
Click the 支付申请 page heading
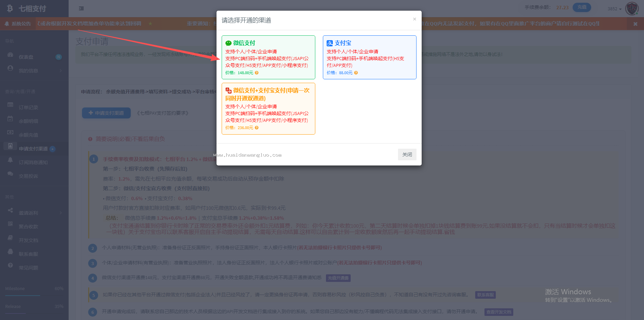coord(92,42)
